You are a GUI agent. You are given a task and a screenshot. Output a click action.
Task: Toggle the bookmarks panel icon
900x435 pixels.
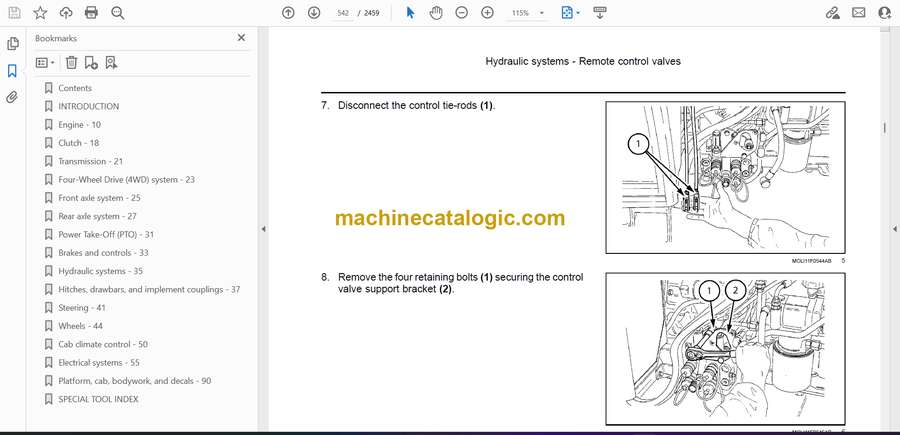click(12, 71)
